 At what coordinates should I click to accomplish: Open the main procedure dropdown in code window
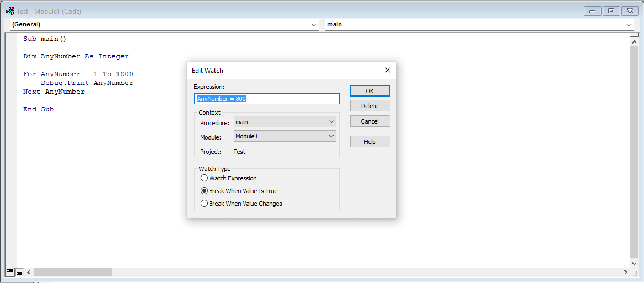480,25
